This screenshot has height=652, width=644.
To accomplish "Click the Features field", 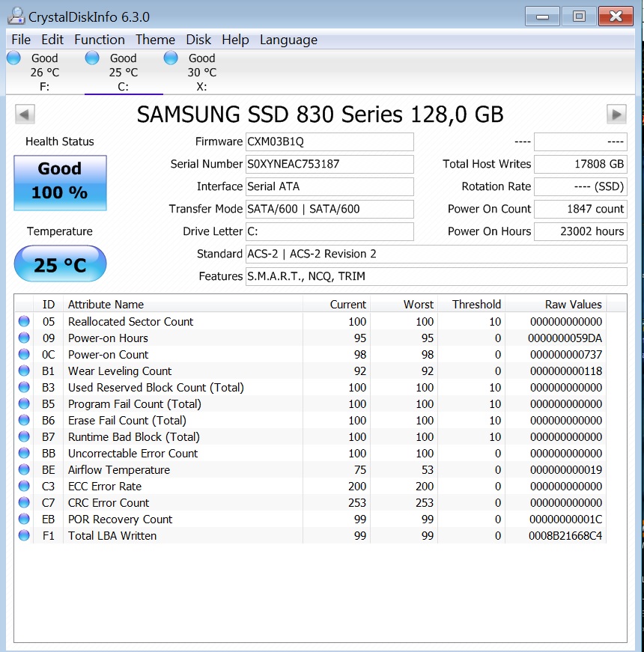I will coord(437,276).
